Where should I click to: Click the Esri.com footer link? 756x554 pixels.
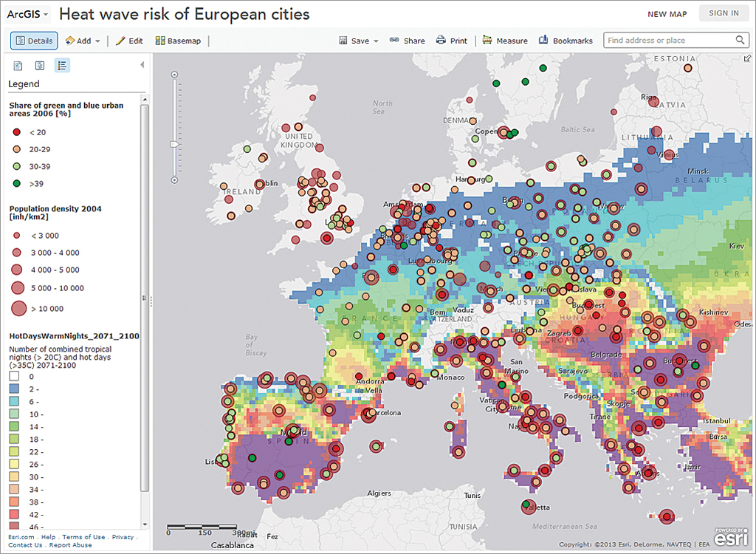(21, 536)
